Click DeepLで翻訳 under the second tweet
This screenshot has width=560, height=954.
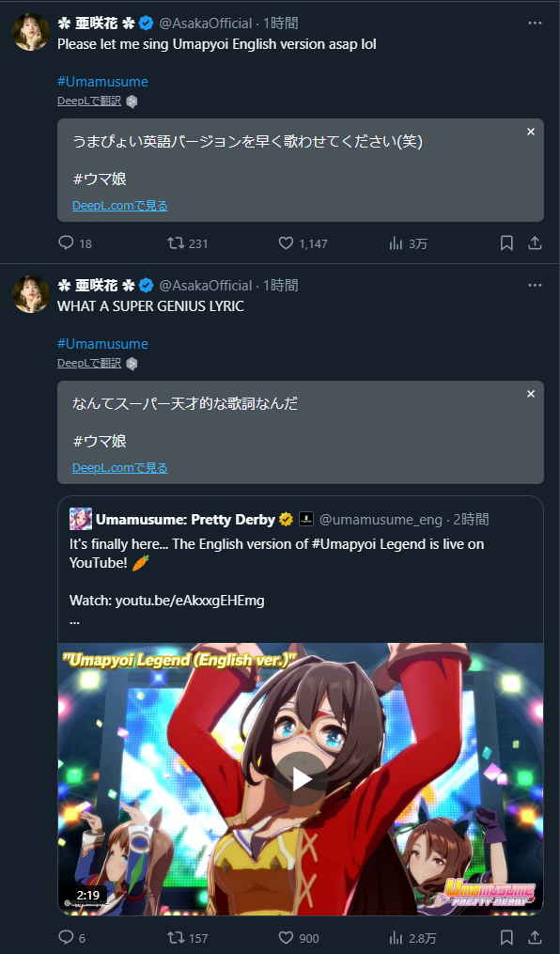(89, 363)
